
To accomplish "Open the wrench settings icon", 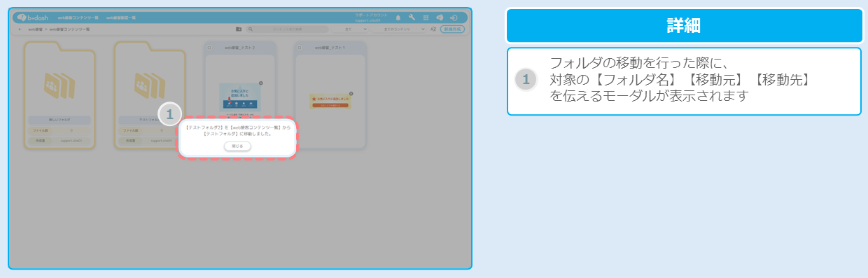I will (412, 18).
